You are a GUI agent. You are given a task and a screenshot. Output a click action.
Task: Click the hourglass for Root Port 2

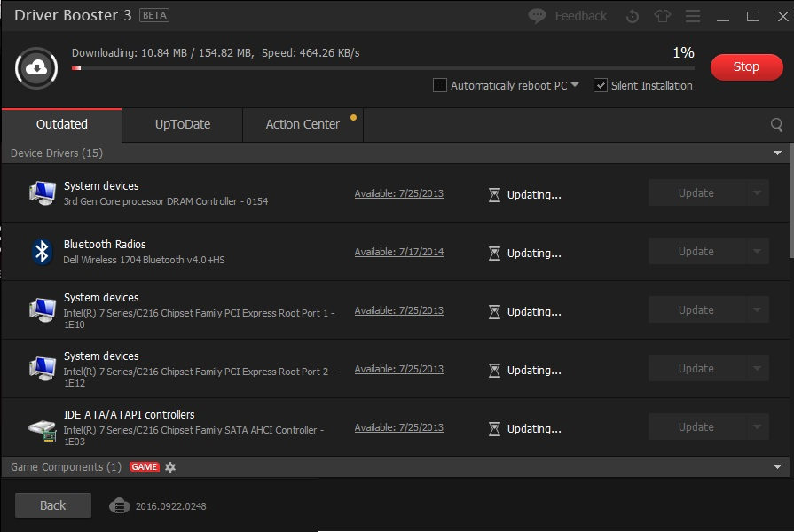click(494, 371)
